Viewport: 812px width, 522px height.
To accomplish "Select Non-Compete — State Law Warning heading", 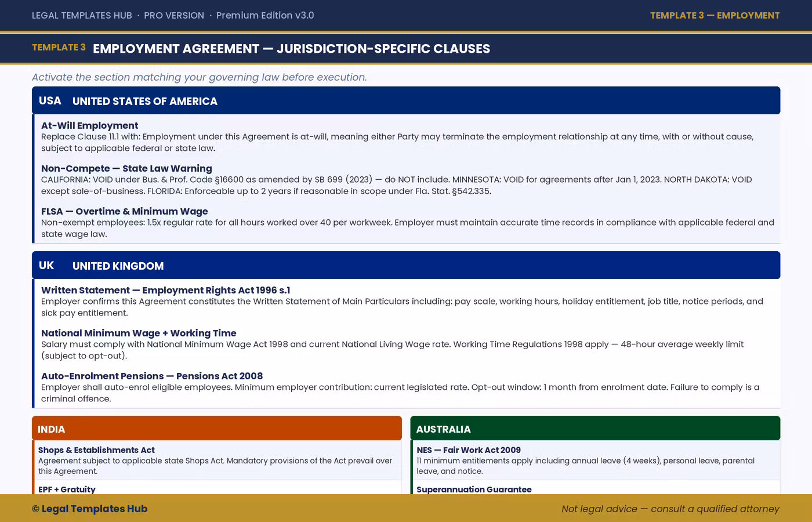I will coord(126,168).
